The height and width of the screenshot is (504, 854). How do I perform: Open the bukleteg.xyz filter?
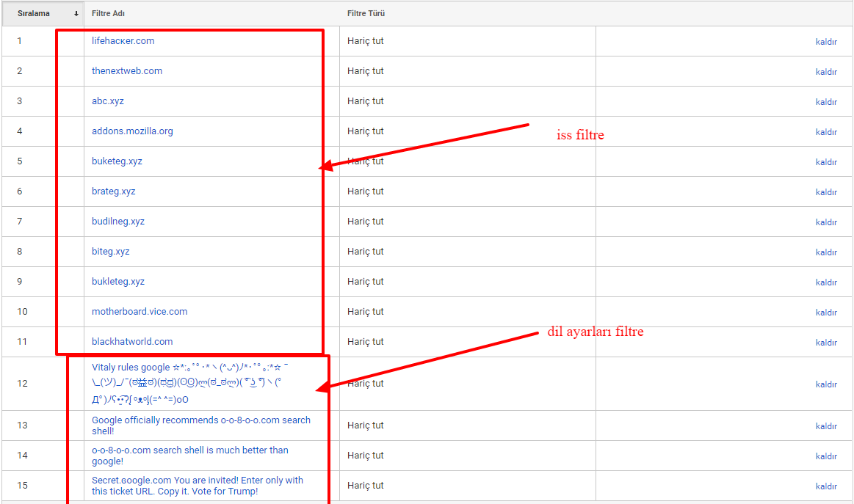118,282
